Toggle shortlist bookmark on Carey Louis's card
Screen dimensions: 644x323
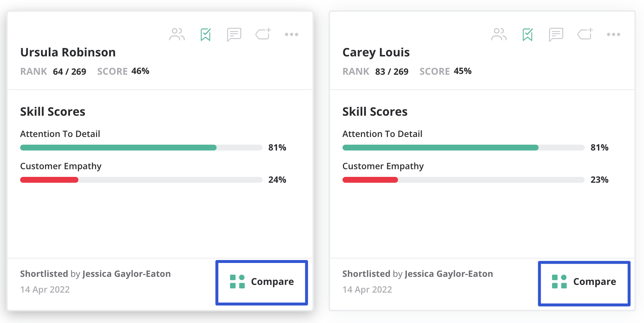pos(528,34)
